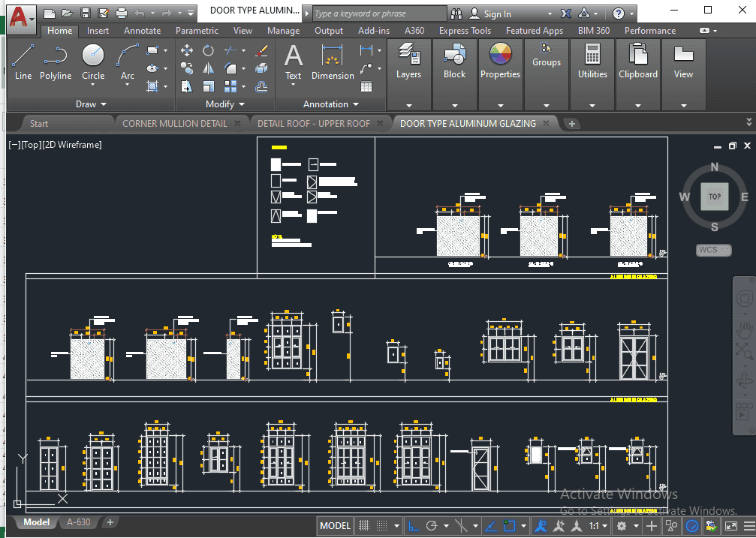Toggle Ortho mode in status bar

pyautogui.click(x=414, y=526)
